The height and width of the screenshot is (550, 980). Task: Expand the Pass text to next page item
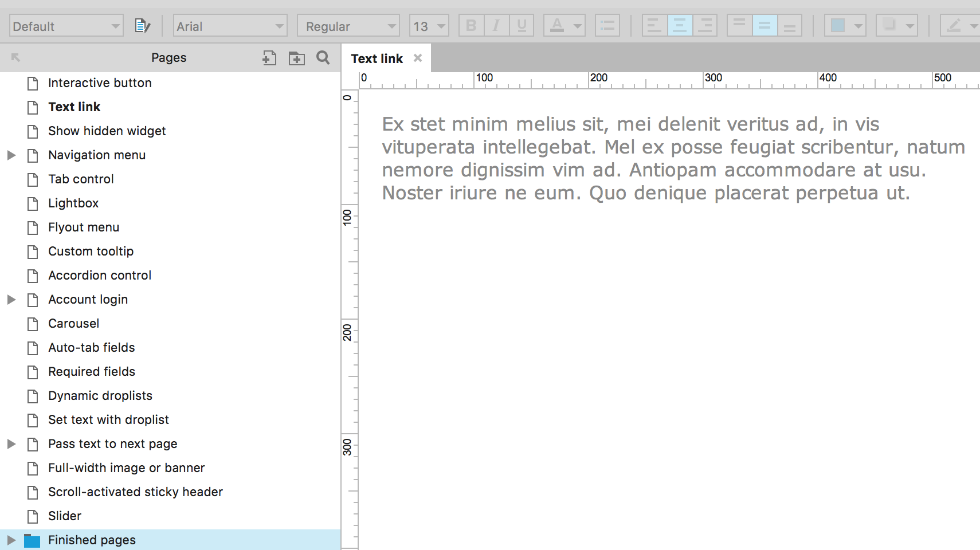11,444
